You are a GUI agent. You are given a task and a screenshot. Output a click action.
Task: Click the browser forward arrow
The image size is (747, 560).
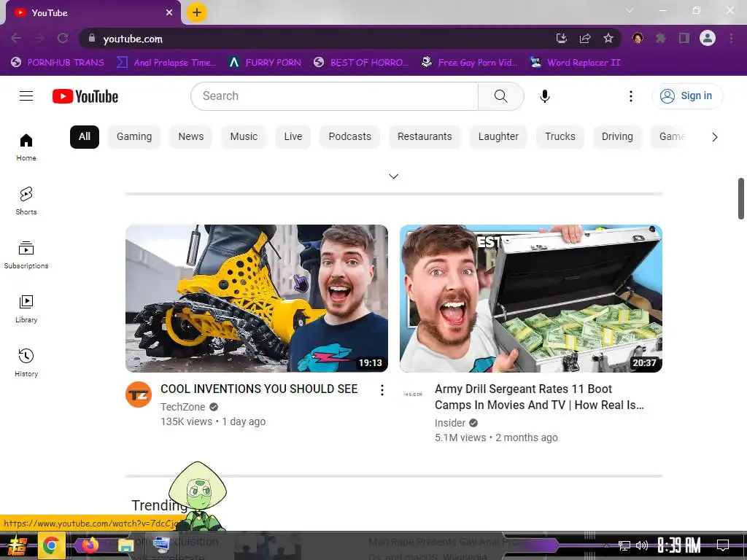(39, 38)
